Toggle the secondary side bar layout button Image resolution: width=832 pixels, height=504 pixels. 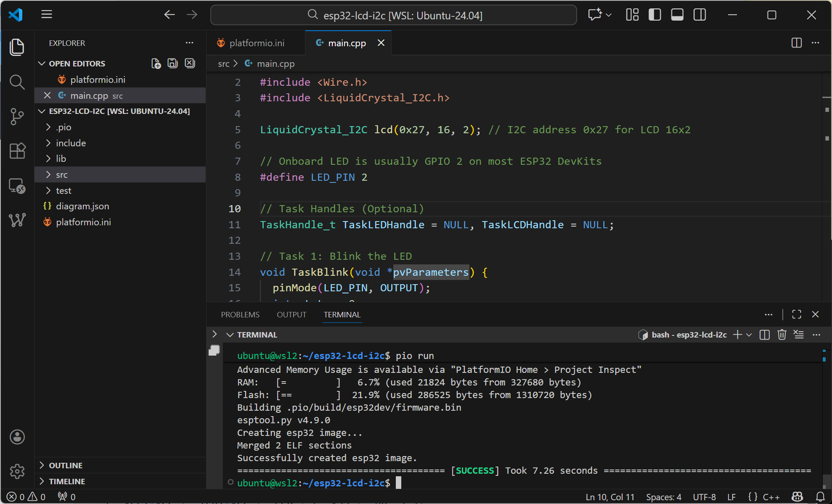coord(700,15)
